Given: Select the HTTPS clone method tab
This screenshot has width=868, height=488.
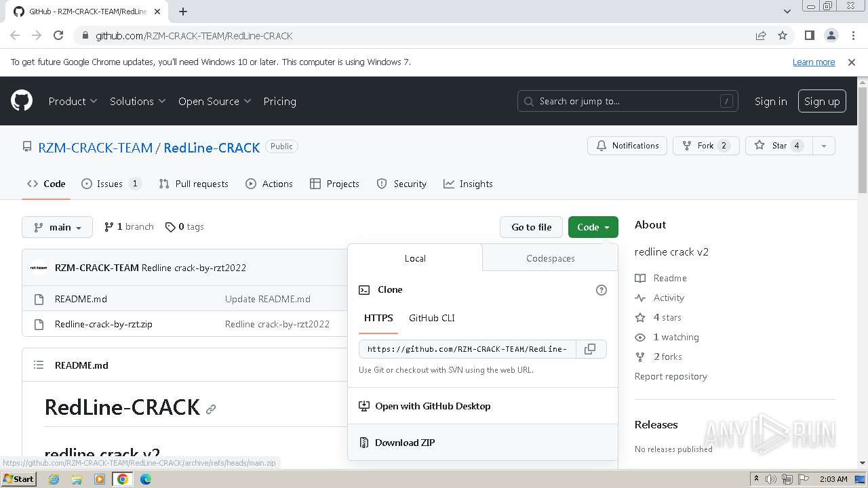Looking at the screenshot, I should point(378,318).
